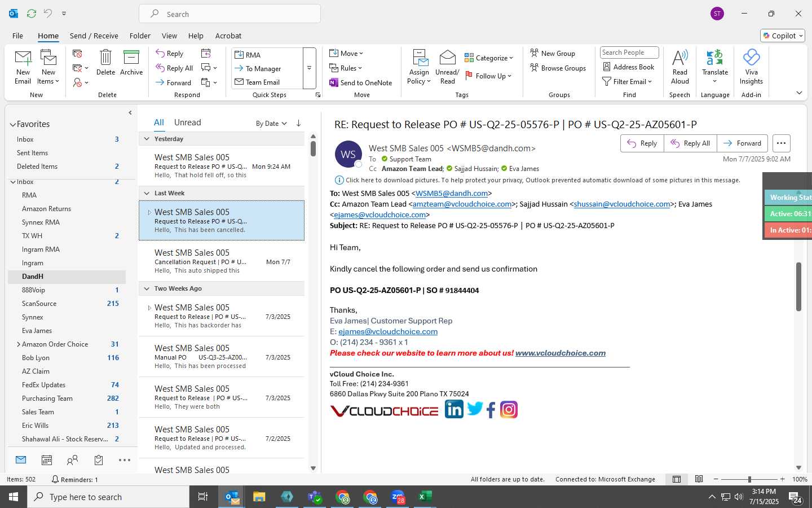Switch to Reading view in status bar

tap(699, 479)
